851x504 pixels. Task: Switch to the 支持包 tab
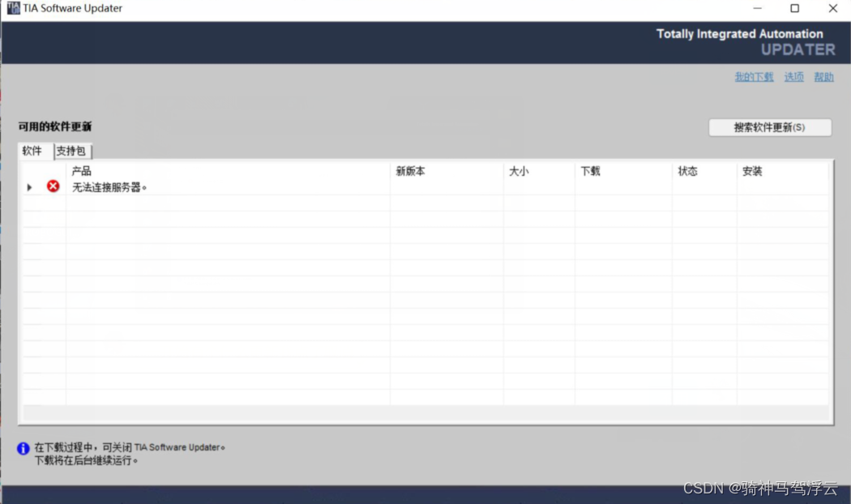pyautogui.click(x=72, y=151)
